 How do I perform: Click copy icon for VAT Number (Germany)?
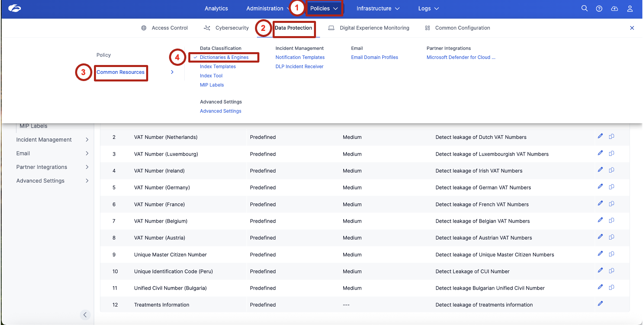pyautogui.click(x=611, y=187)
